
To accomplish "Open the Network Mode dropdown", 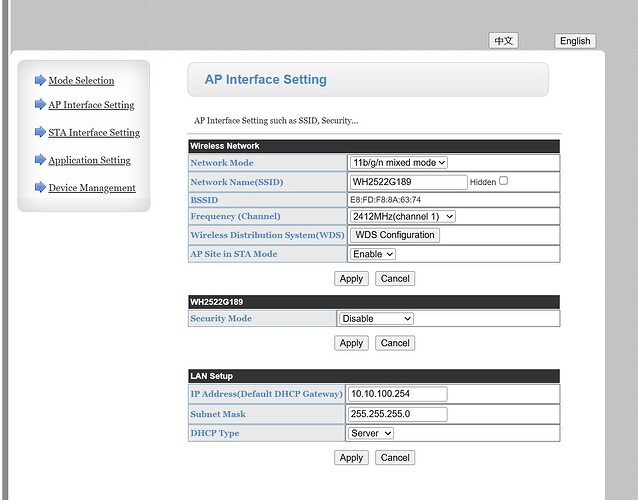I will tap(398, 162).
